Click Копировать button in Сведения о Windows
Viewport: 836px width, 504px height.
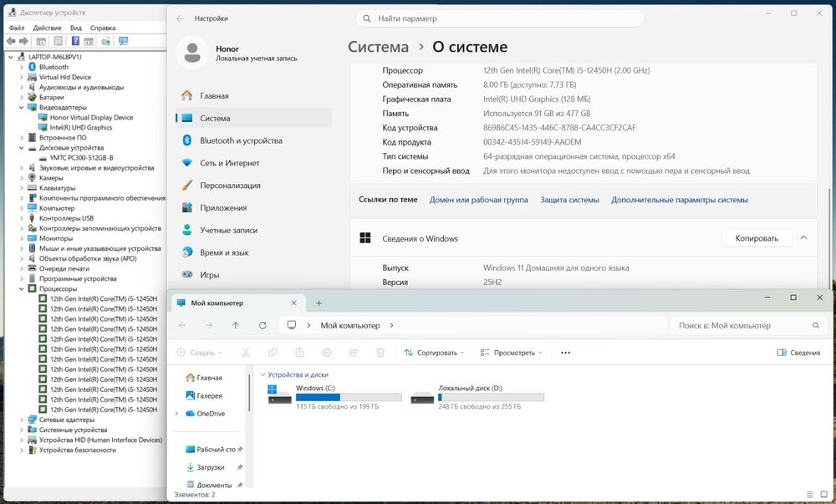tap(757, 238)
